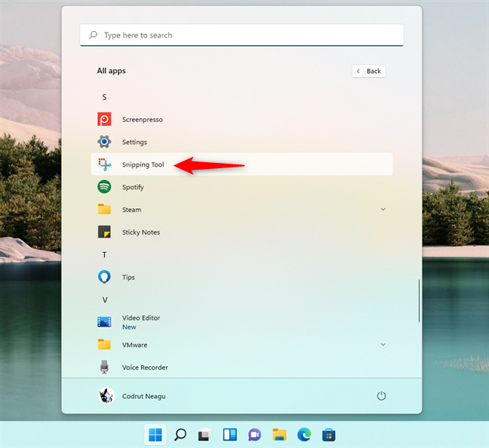Image resolution: width=489 pixels, height=448 pixels.
Task: Open Widgets from the taskbar
Action: click(230, 435)
